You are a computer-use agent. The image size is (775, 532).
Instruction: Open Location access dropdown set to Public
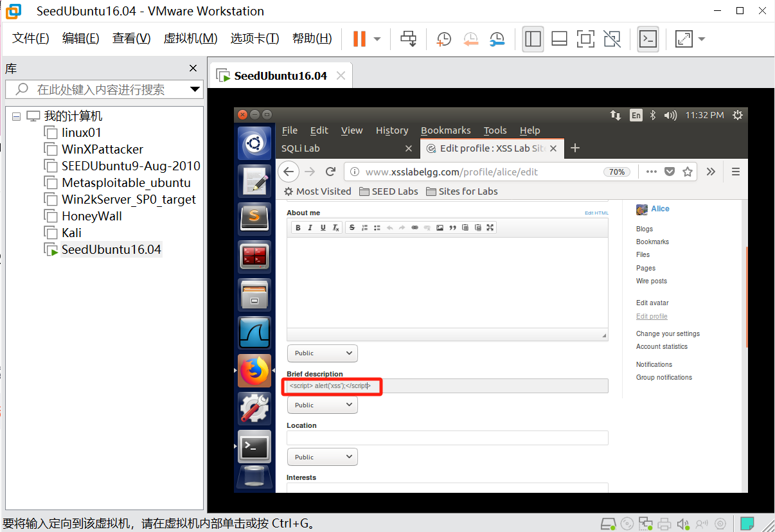click(x=322, y=457)
